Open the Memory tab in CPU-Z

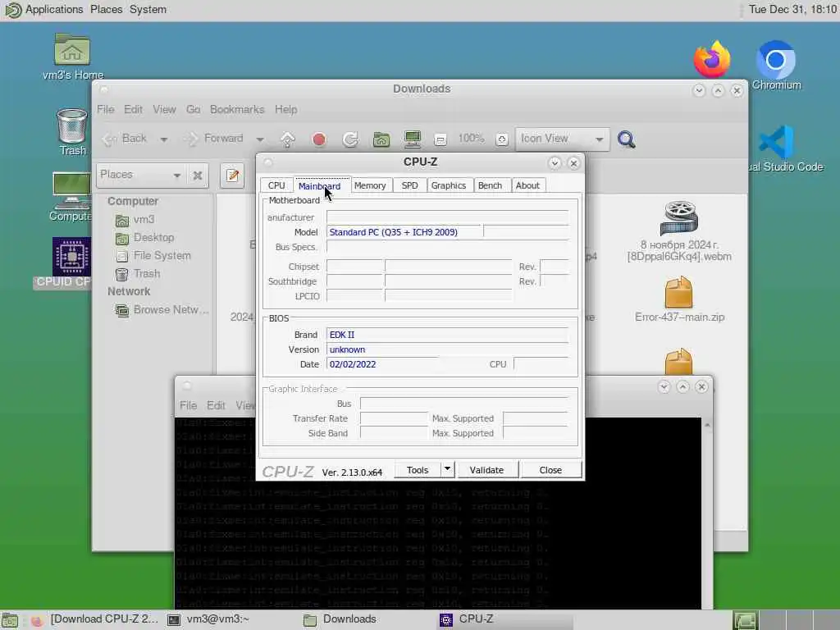370,185
